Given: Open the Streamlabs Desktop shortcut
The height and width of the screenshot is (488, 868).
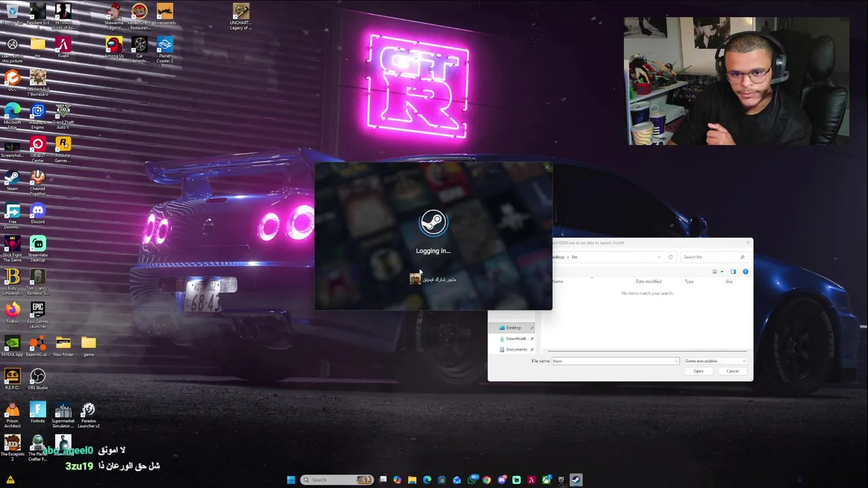Looking at the screenshot, I should (37, 249).
